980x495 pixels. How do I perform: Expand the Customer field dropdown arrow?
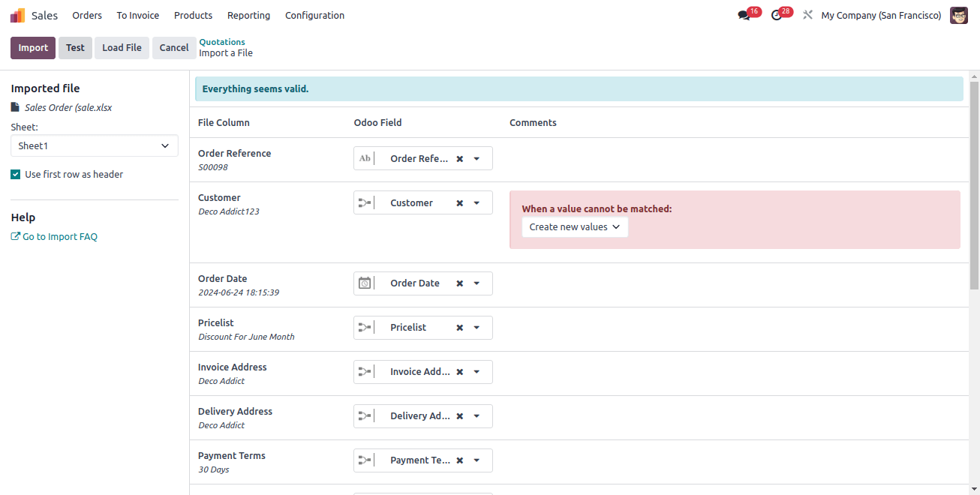click(476, 203)
